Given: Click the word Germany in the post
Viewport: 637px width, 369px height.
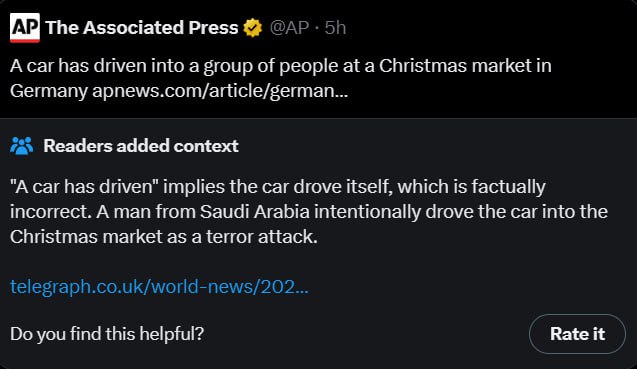Looking at the screenshot, I should pos(49,91).
